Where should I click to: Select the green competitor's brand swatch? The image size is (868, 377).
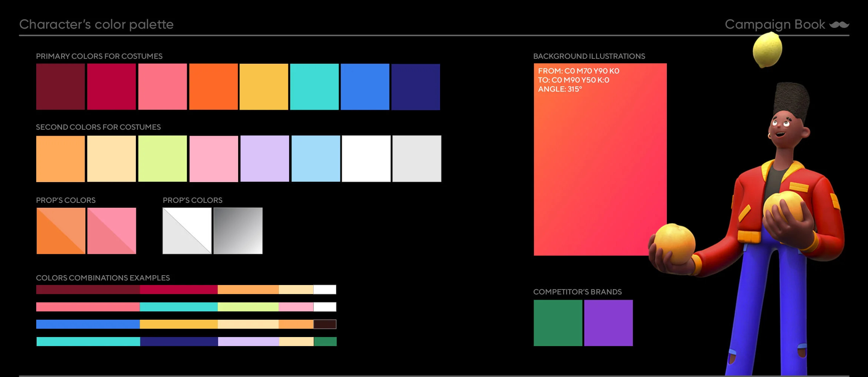point(558,323)
